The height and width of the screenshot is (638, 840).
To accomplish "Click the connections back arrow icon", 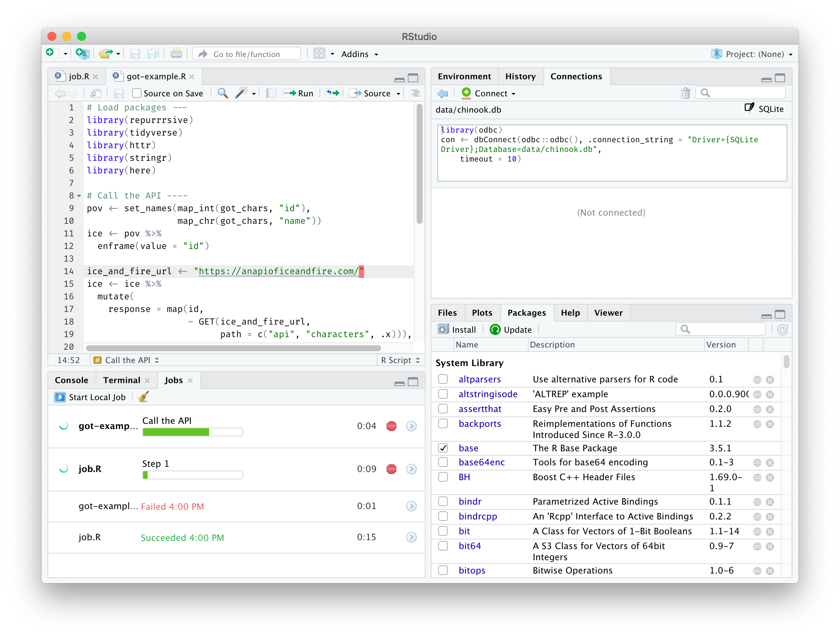I will point(443,93).
